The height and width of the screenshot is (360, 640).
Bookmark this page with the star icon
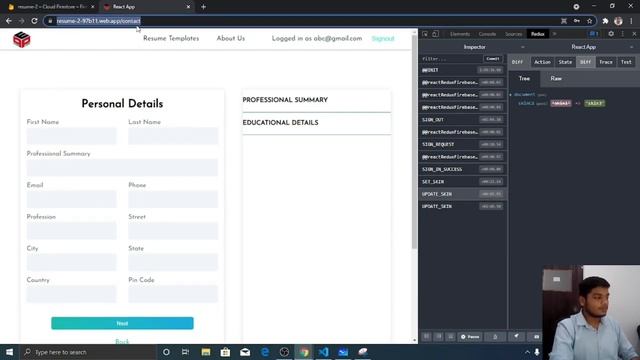589,21
